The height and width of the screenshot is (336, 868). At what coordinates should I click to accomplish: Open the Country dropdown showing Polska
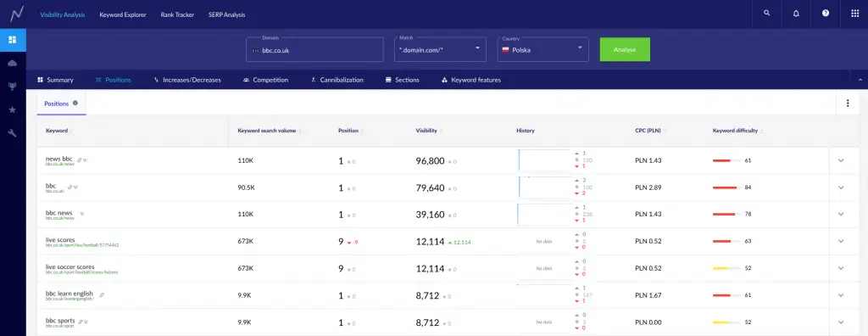pos(542,49)
